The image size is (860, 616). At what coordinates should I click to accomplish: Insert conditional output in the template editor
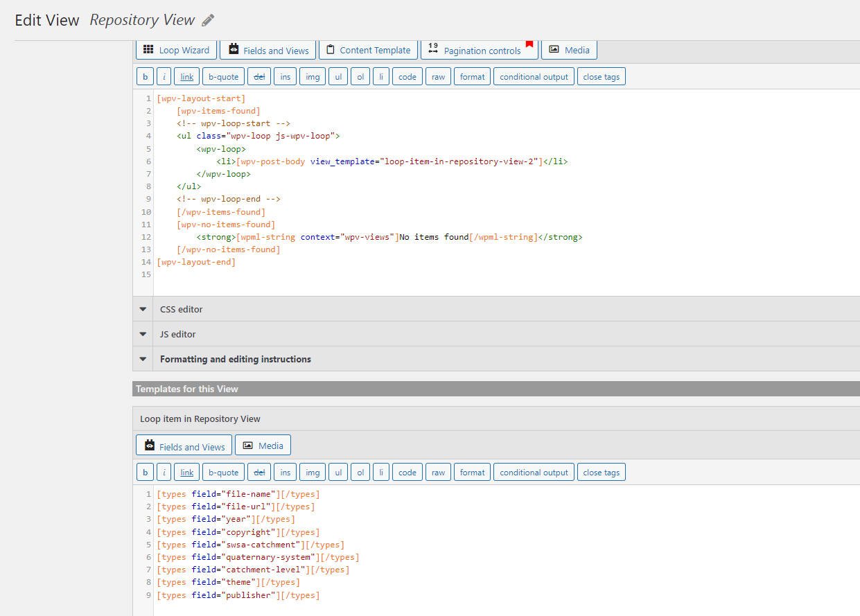(534, 473)
